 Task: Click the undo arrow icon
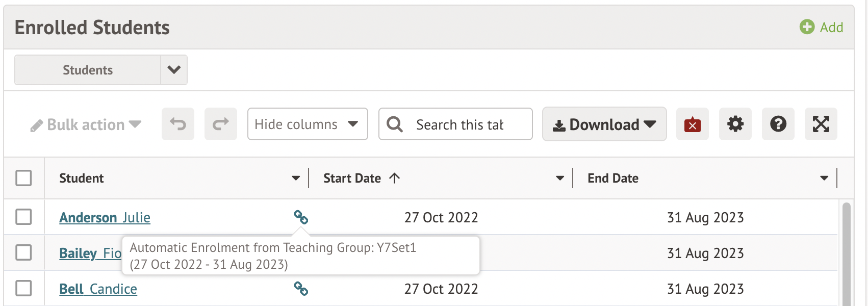[x=178, y=124]
